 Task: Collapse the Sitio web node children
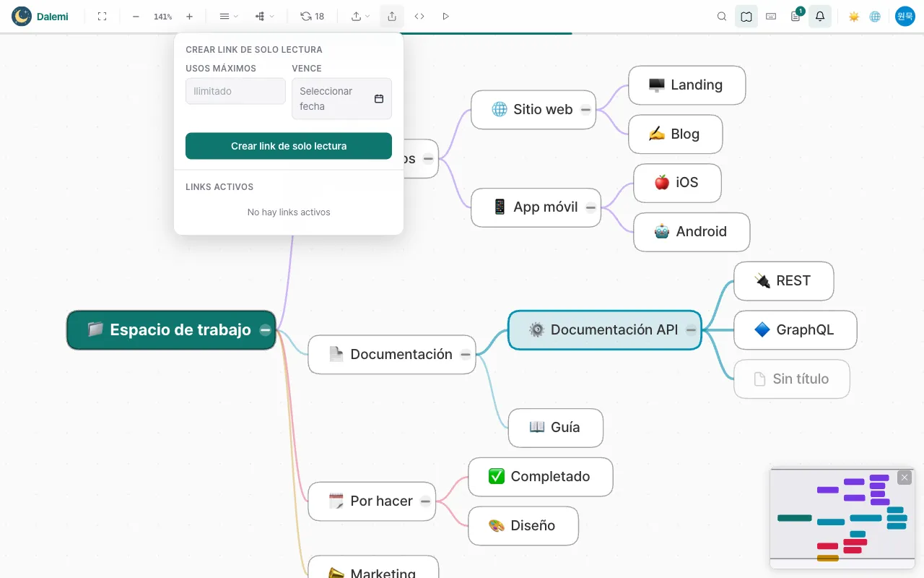[586, 110]
